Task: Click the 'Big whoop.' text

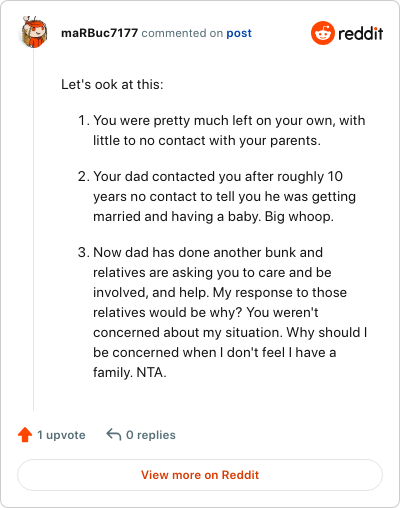Action: pos(299,217)
